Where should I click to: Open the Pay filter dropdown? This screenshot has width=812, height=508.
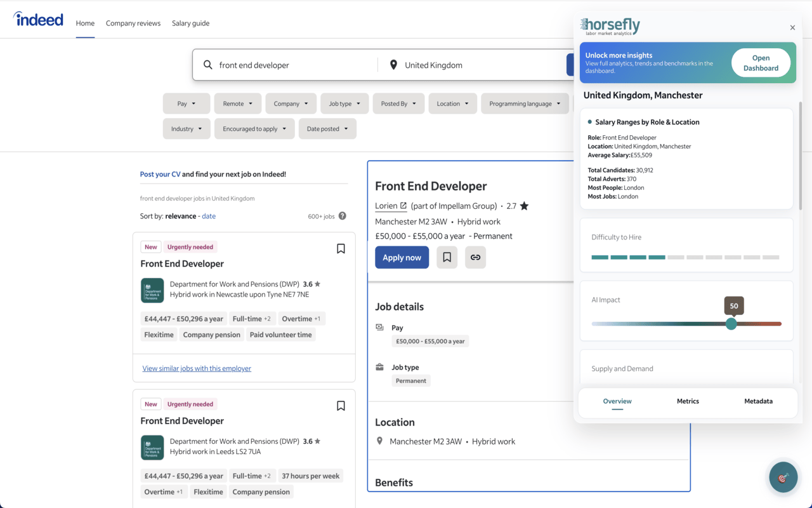tap(187, 104)
